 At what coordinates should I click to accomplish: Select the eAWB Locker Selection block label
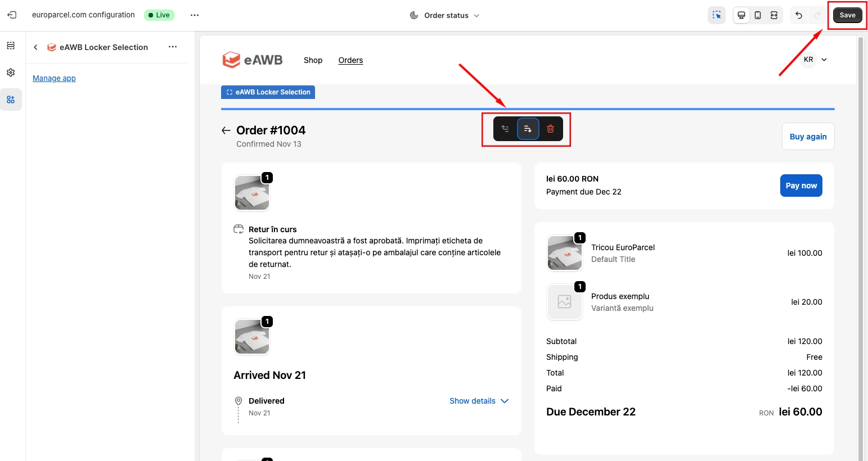(268, 92)
